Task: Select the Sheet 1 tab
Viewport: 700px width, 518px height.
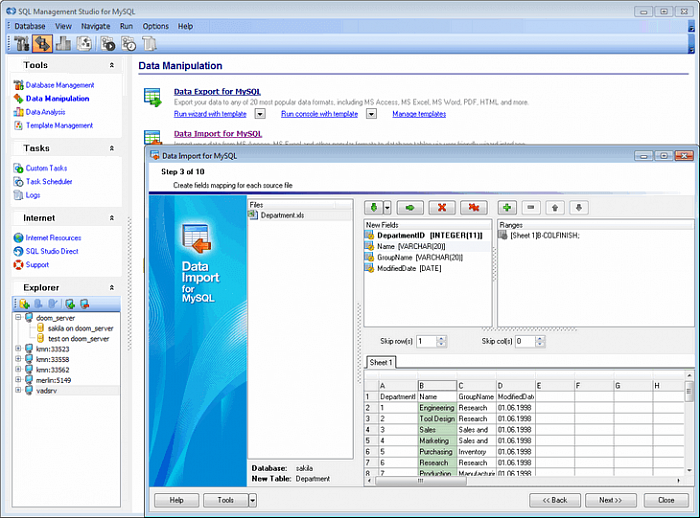Action: pos(381,363)
